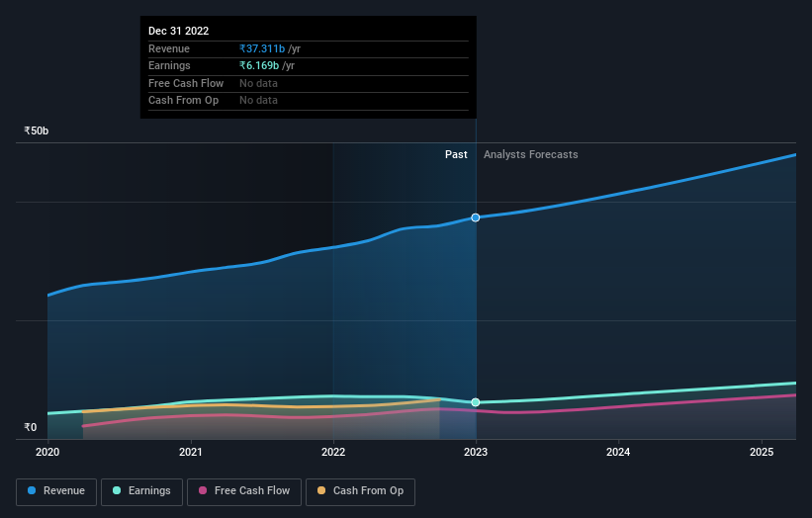Image resolution: width=812 pixels, height=518 pixels.
Task: Click the Past label on chart
Action: click(x=456, y=154)
